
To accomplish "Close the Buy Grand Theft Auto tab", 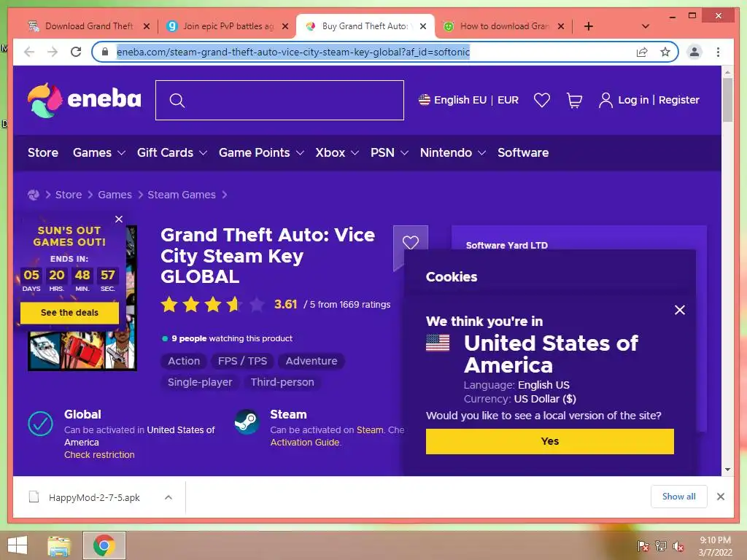I will (x=423, y=26).
